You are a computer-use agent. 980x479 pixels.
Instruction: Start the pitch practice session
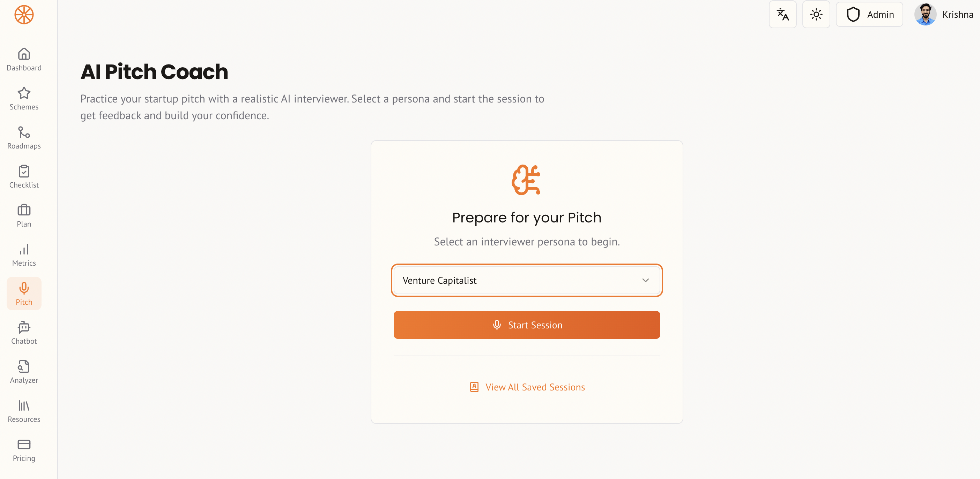(x=527, y=325)
